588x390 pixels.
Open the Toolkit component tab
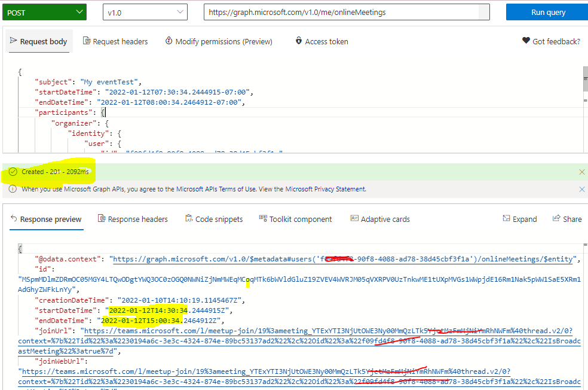[296, 219]
